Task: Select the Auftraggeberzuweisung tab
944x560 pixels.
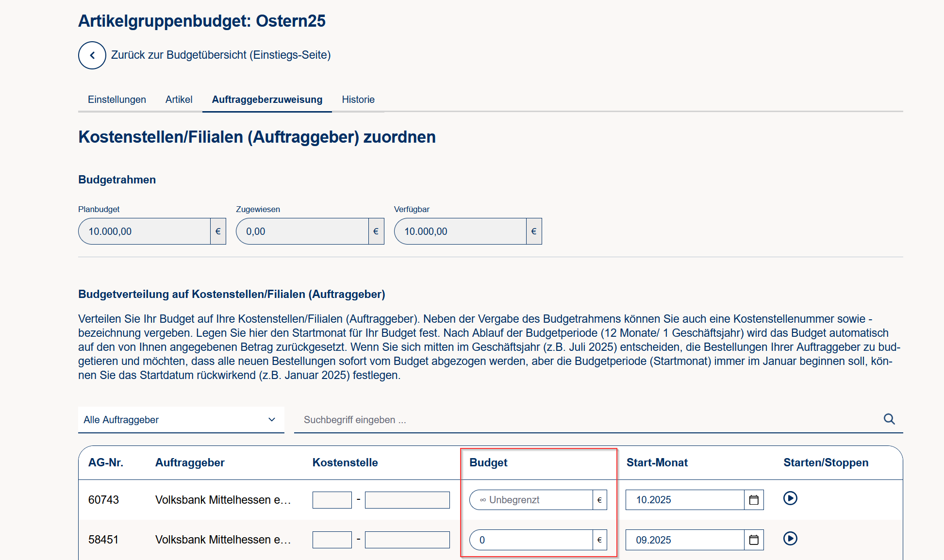Action: 267,99
